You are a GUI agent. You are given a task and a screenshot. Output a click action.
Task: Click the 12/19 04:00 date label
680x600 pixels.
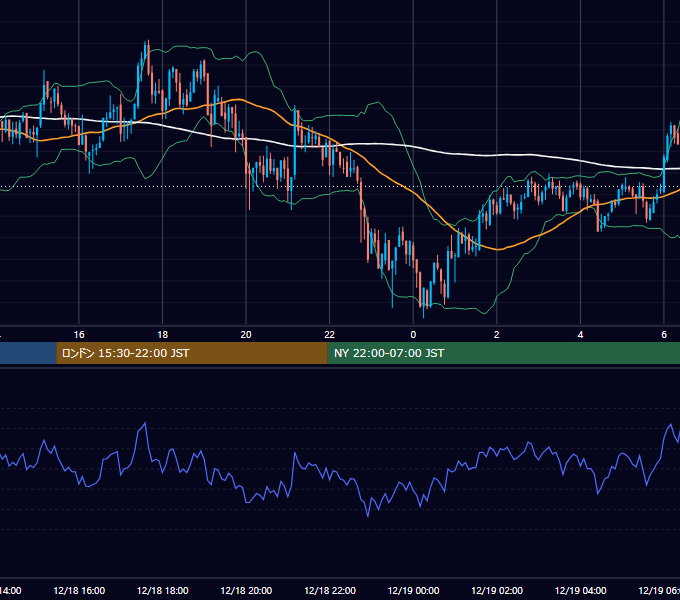coord(580,590)
